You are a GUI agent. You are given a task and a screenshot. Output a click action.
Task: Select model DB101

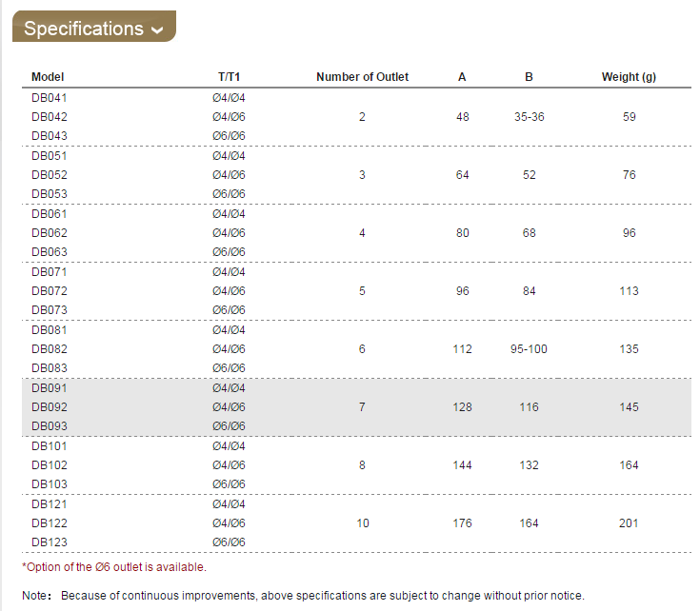coord(50,446)
